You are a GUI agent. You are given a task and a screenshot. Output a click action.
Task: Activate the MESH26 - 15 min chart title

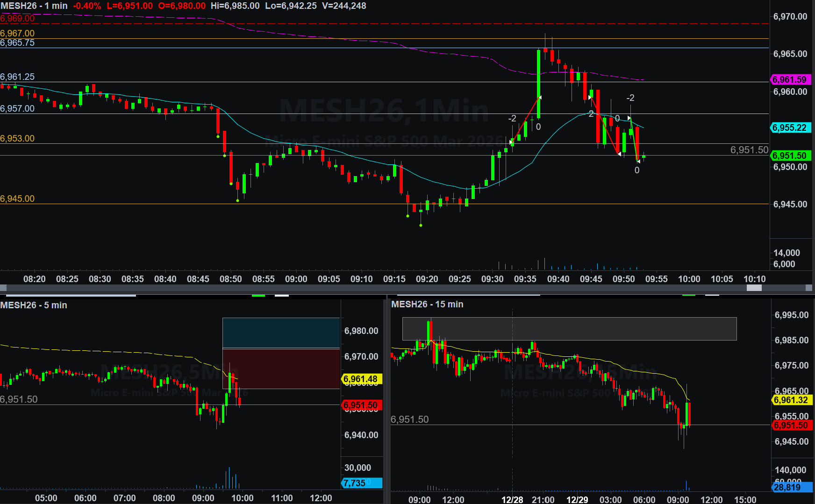427,304
